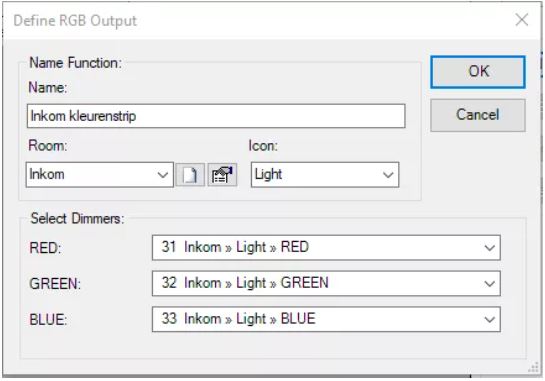Confirm with the OK button
The height and width of the screenshot is (381, 545).
[478, 72]
